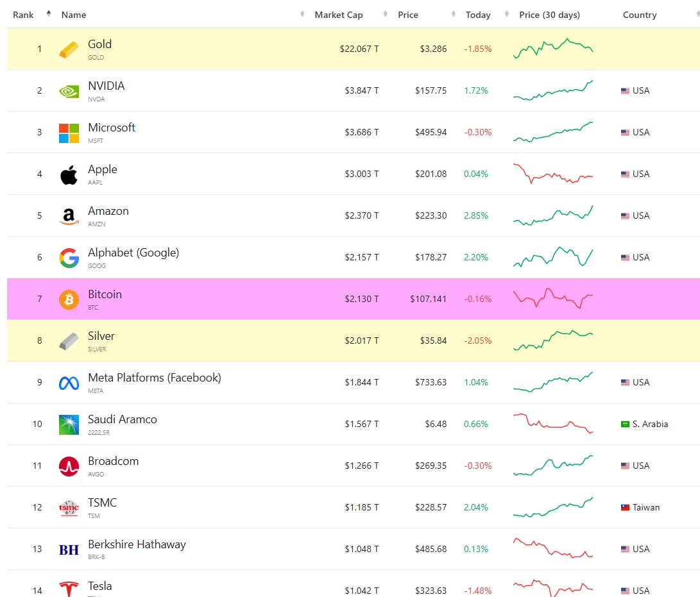Click the 2222.SR ticker symbol

99,432
